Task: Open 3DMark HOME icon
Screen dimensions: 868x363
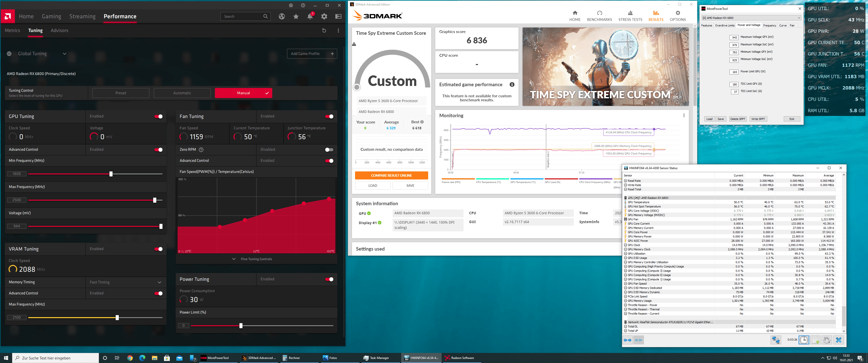Action: pyautogui.click(x=575, y=13)
